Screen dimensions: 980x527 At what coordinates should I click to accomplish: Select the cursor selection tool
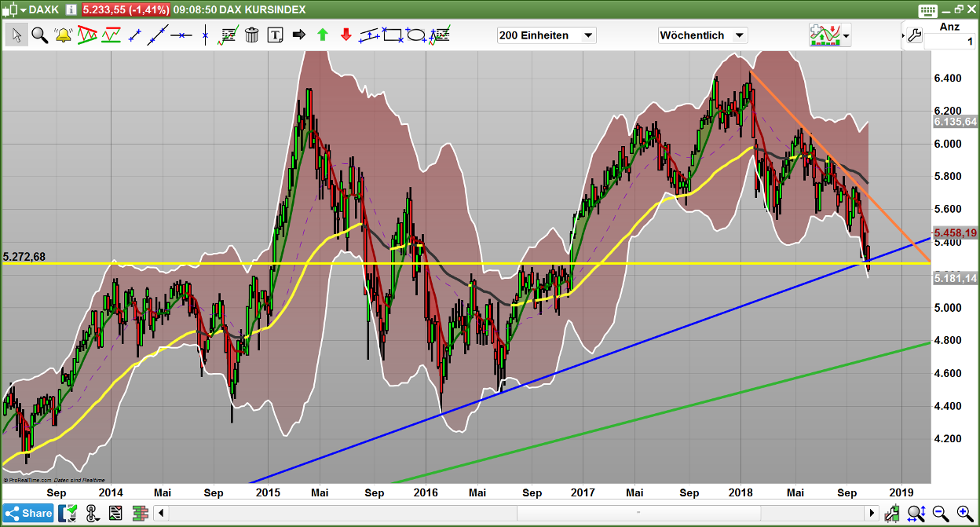pyautogui.click(x=16, y=35)
